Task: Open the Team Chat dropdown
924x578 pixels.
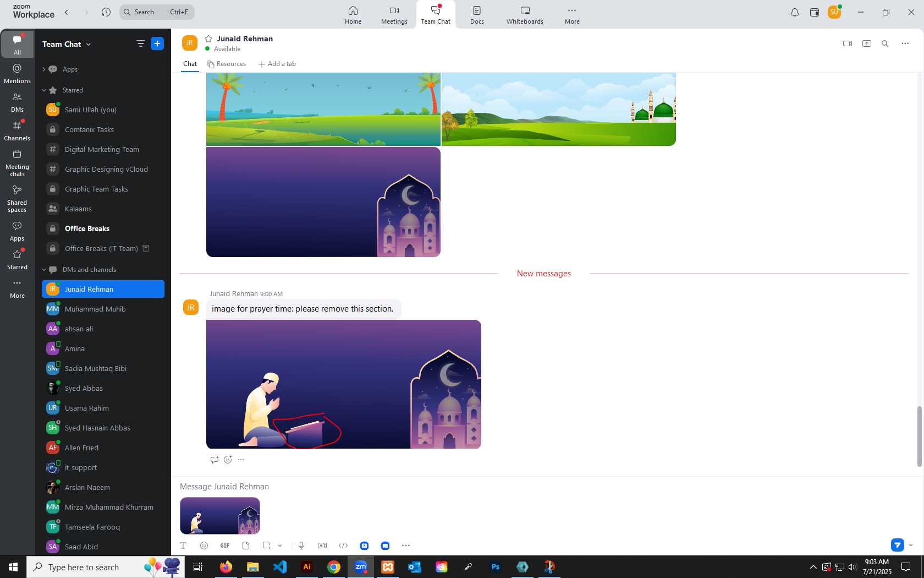Action: click(67, 44)
